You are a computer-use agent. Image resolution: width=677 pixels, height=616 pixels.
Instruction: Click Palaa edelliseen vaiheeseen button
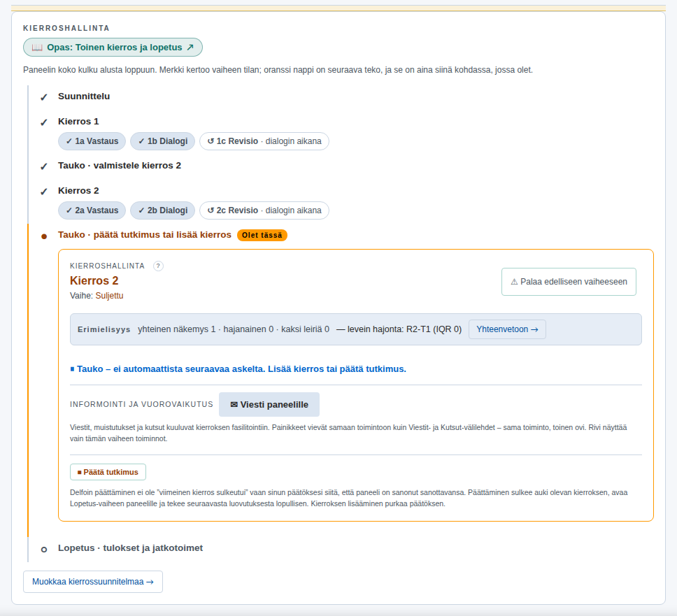(x=569, y=282)
